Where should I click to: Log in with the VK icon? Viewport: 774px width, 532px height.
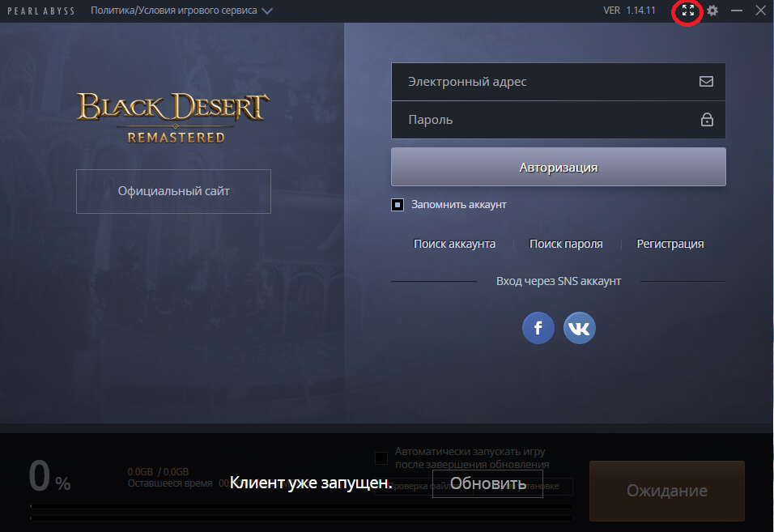coord(580,328)
